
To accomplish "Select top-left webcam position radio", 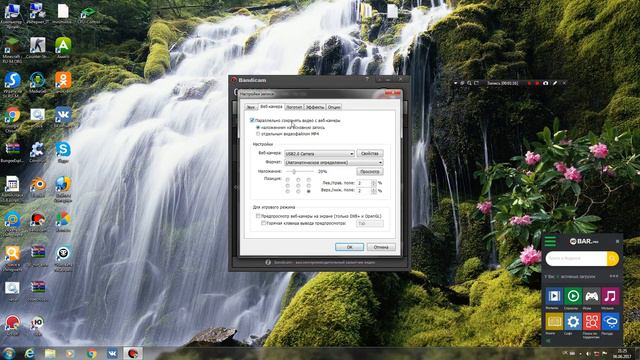I will (287, 180).
